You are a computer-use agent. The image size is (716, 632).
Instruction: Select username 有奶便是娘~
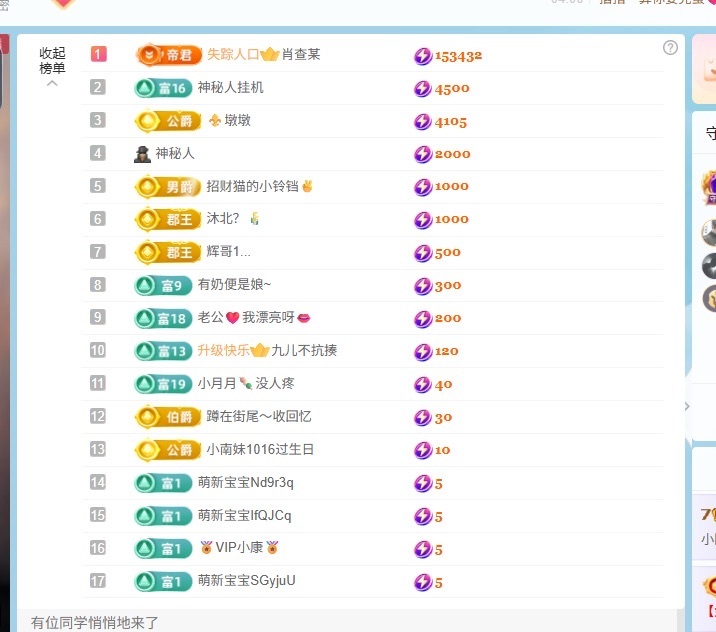coord(234,285)
